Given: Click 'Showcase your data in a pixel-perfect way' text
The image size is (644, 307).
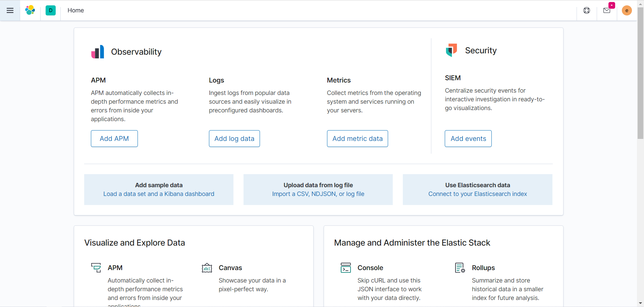Looking at the screenshot, I should click(x=252, y=285).
